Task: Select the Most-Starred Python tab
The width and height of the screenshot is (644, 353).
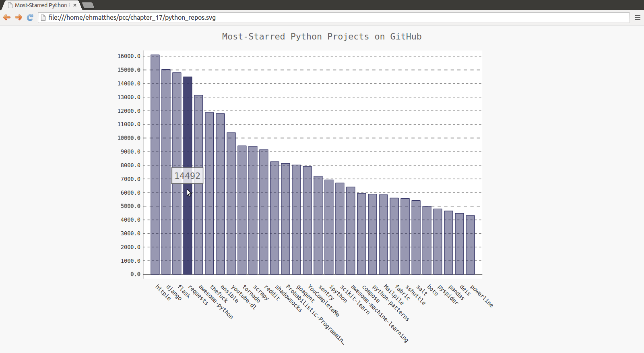Action: 40,5
